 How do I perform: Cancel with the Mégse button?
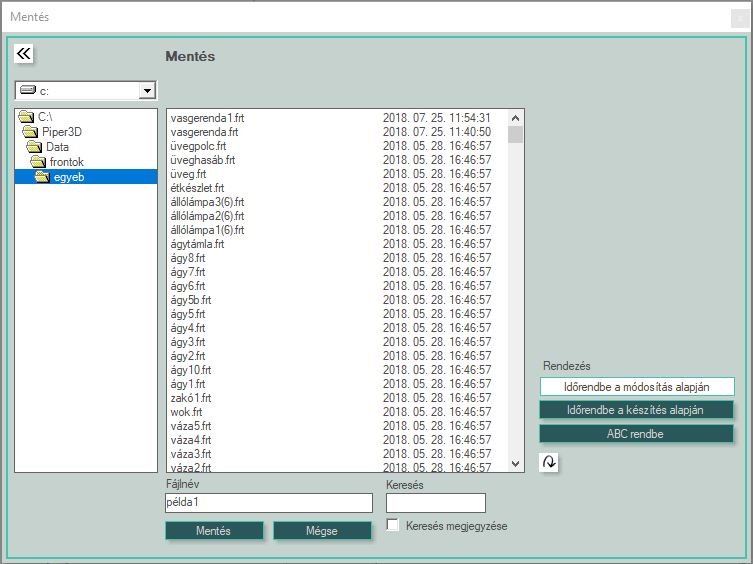coord(322,531)
